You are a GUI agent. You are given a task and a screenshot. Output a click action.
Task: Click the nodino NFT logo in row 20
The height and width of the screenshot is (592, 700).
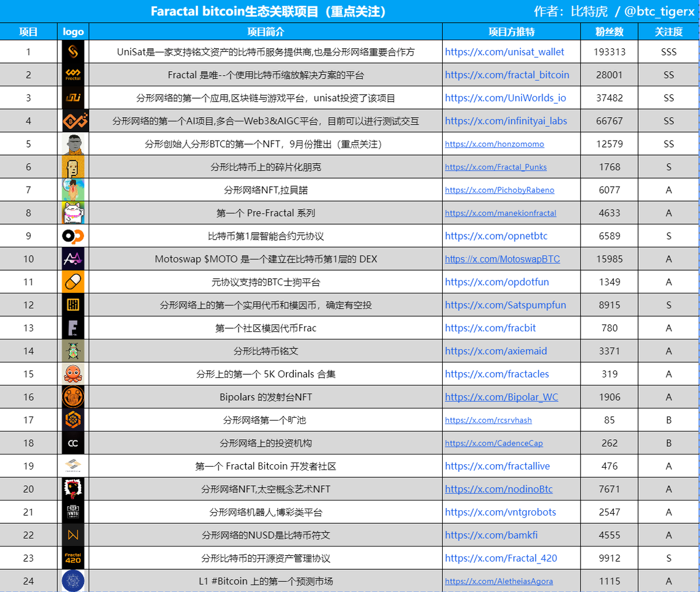pos(73,489)
